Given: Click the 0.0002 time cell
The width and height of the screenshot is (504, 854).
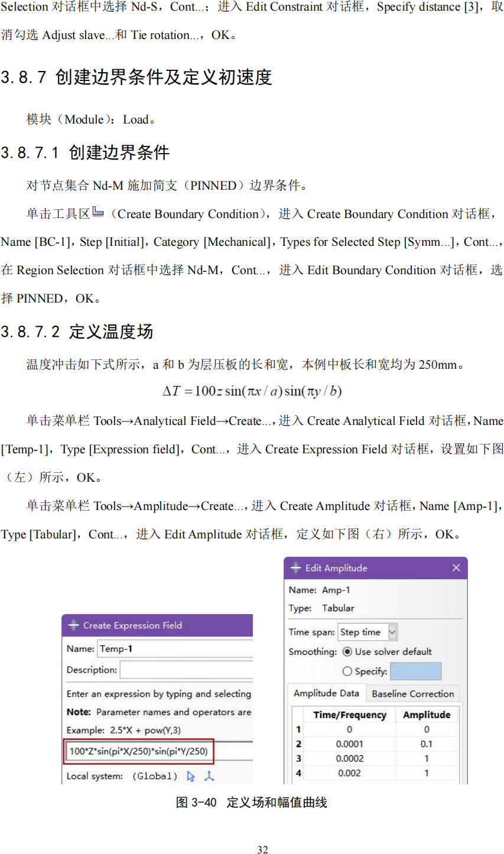Looking at the screenshot, I should click(x=350, y=758).
